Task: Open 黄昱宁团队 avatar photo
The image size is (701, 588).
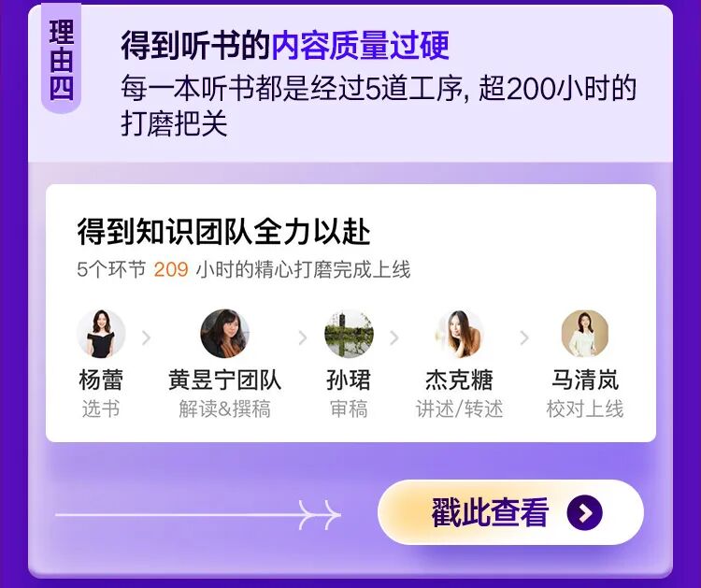Action: (224, 334)
